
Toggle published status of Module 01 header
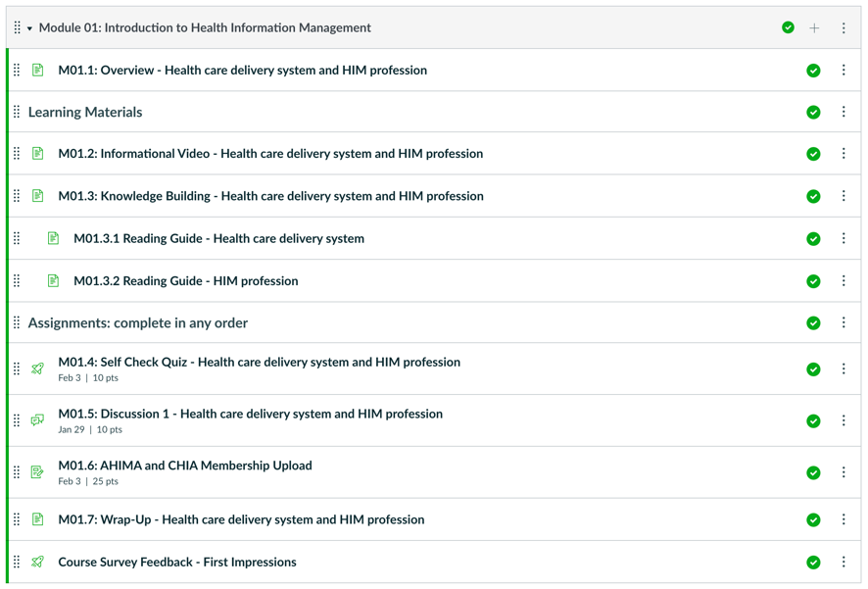(x=788, y=28)
